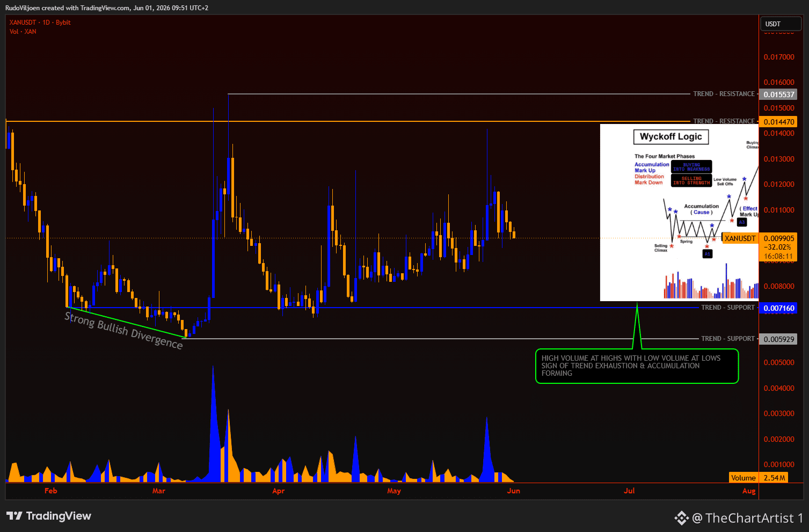The image size is (809, 532).
Task: Click the 0.012000 price axis value
Action: (779, 185)
